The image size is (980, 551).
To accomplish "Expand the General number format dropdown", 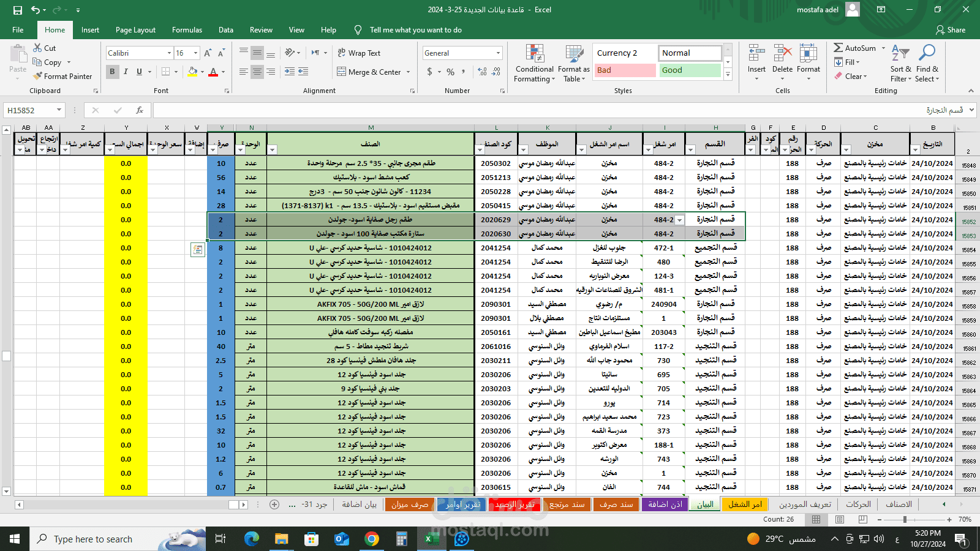I will [498, 53].
